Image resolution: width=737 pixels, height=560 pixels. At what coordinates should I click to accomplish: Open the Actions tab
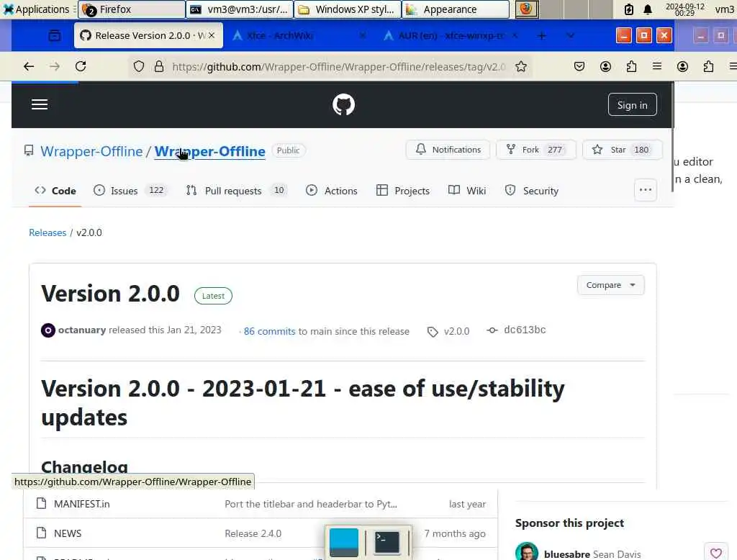click(332, 191)
